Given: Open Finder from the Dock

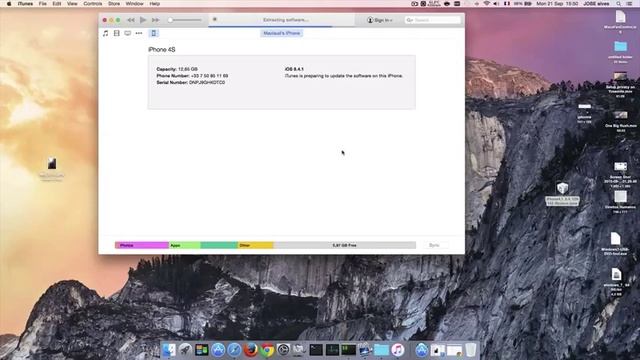Looking at the screenshot, I should 169,350.
